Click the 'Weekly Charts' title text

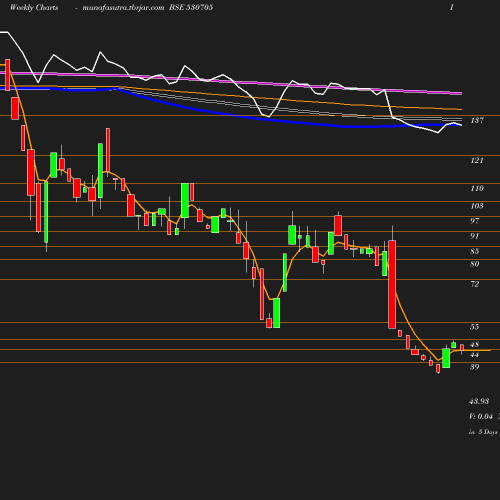coord(34,7)
